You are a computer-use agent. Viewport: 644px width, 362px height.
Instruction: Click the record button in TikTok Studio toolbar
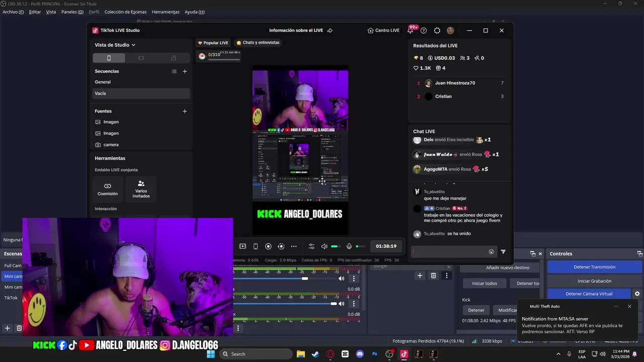tap(268, 246)
